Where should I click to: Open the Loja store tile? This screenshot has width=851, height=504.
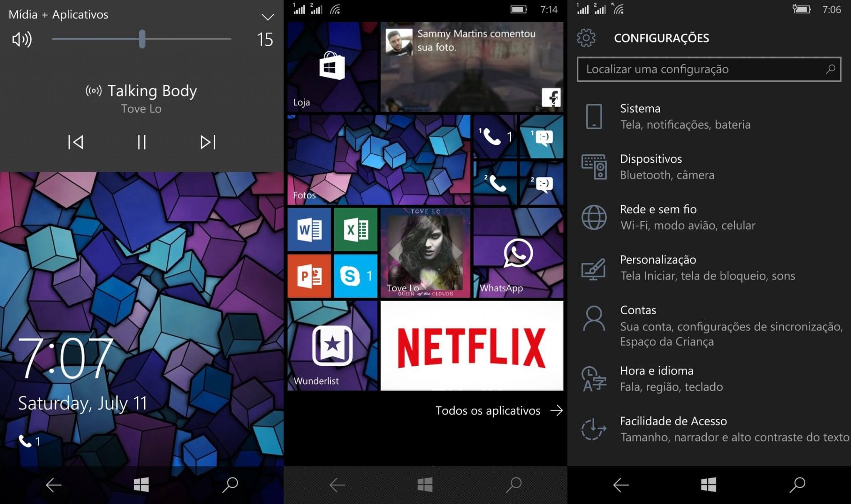pyautogui.click(x=332, y=67)
